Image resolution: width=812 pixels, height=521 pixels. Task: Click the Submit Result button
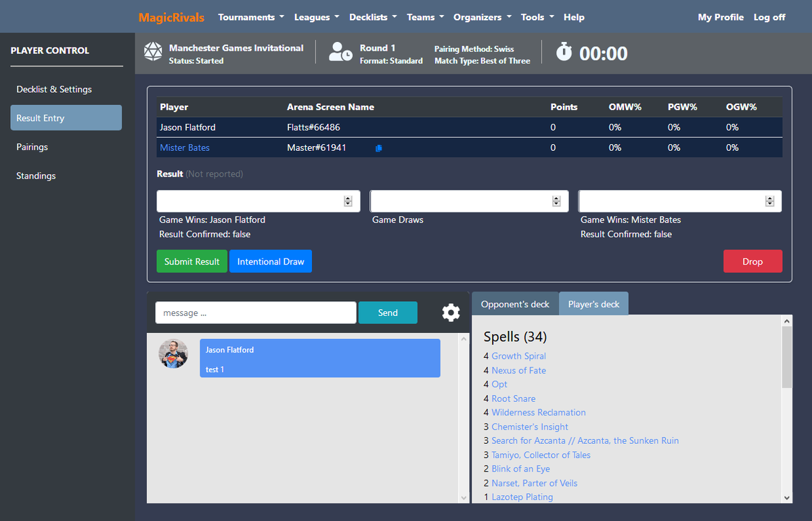click(x=192, y=261)
